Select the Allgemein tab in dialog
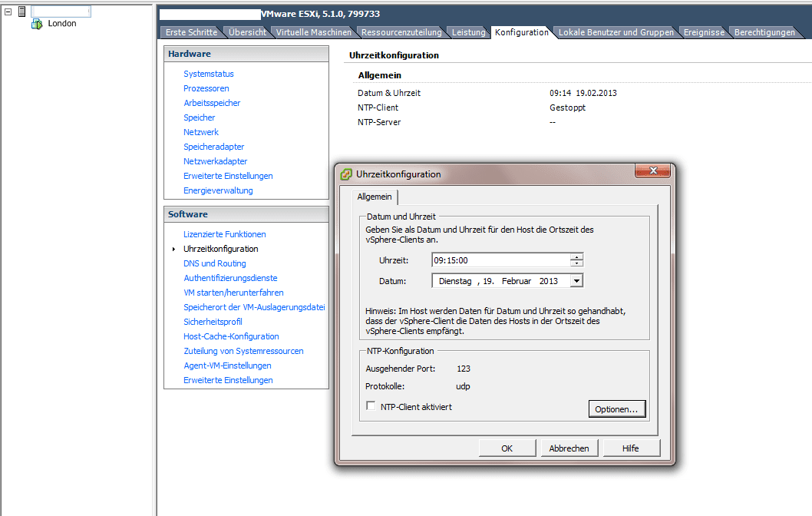812x516 pixels. pyautogui.click(x=375, y=197)
